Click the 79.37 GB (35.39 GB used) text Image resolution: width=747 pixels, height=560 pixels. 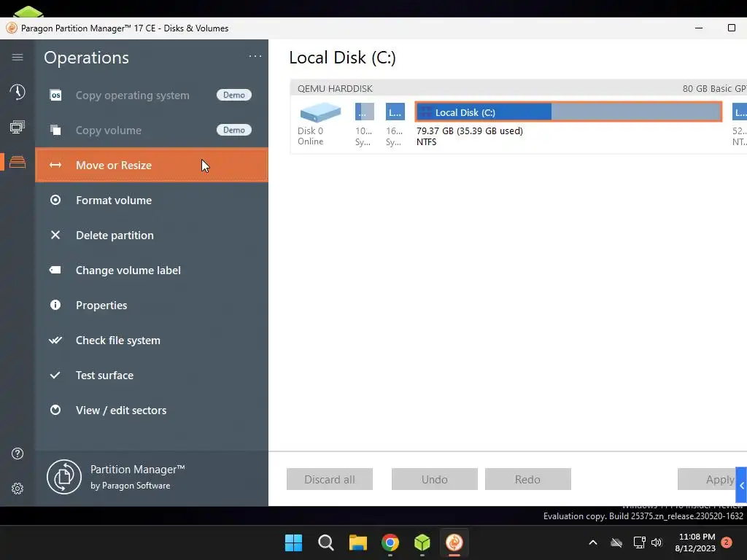pos(470,131)
